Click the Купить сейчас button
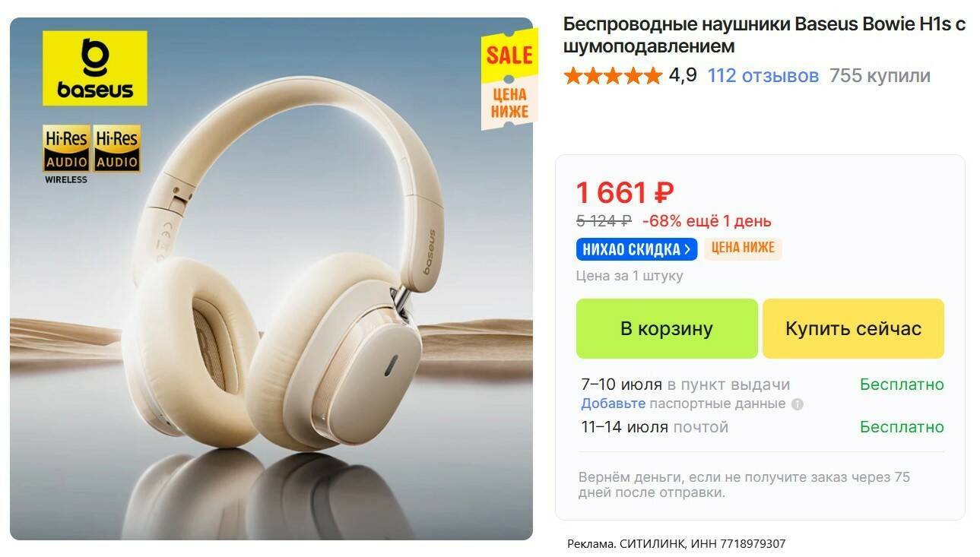 [x=853, y=328]
